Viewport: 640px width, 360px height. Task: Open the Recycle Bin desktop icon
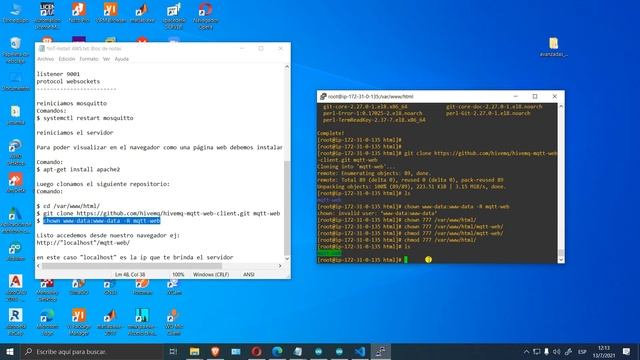click(x=16, y=50)
